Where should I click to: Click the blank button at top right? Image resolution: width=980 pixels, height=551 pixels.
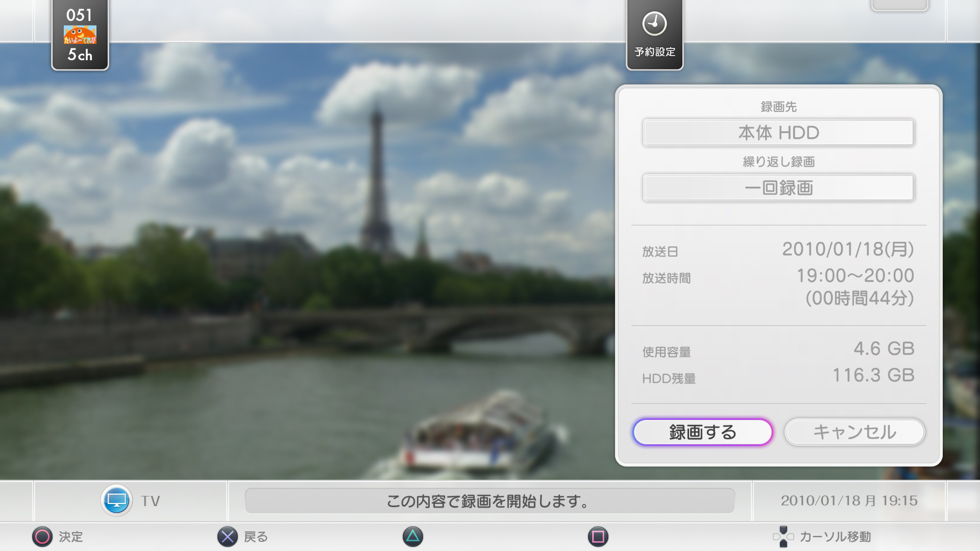coord(899,5)
